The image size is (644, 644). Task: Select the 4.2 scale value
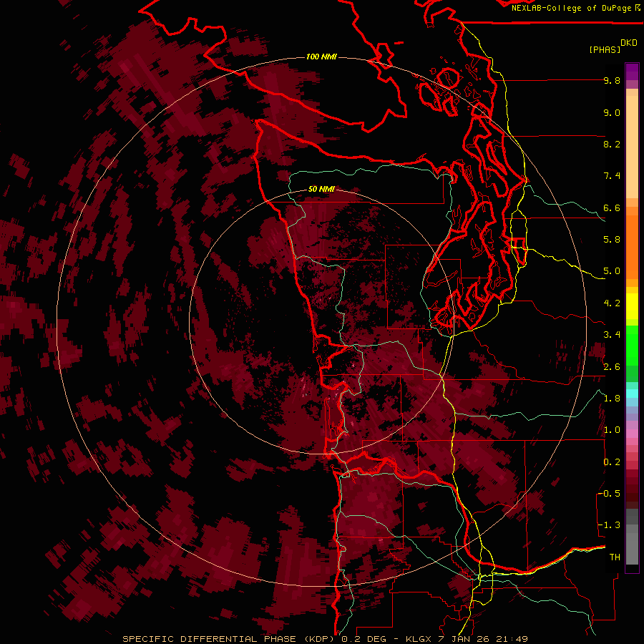(x=612, y=303)
